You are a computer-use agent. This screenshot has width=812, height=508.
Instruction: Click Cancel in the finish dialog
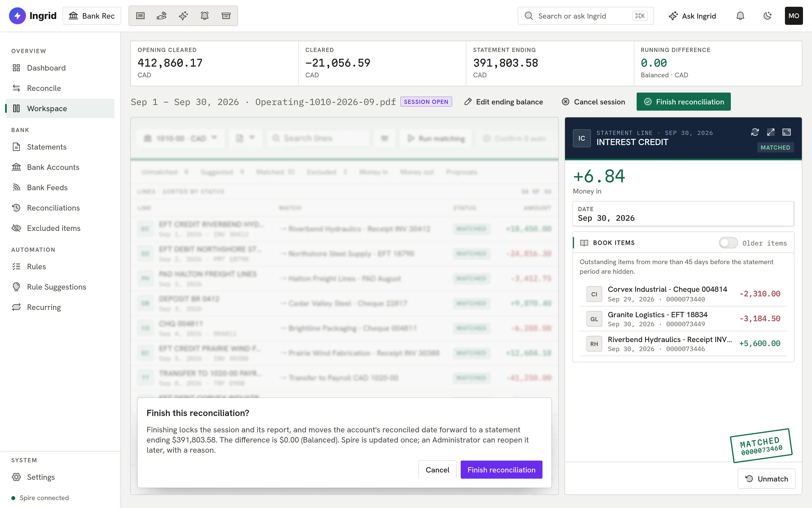pos(437,470)
